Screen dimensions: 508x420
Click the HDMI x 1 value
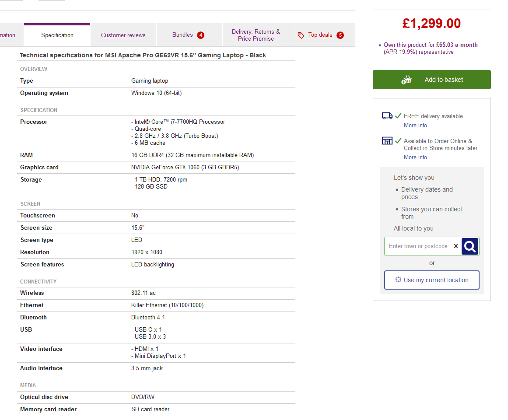pos(145,349)
